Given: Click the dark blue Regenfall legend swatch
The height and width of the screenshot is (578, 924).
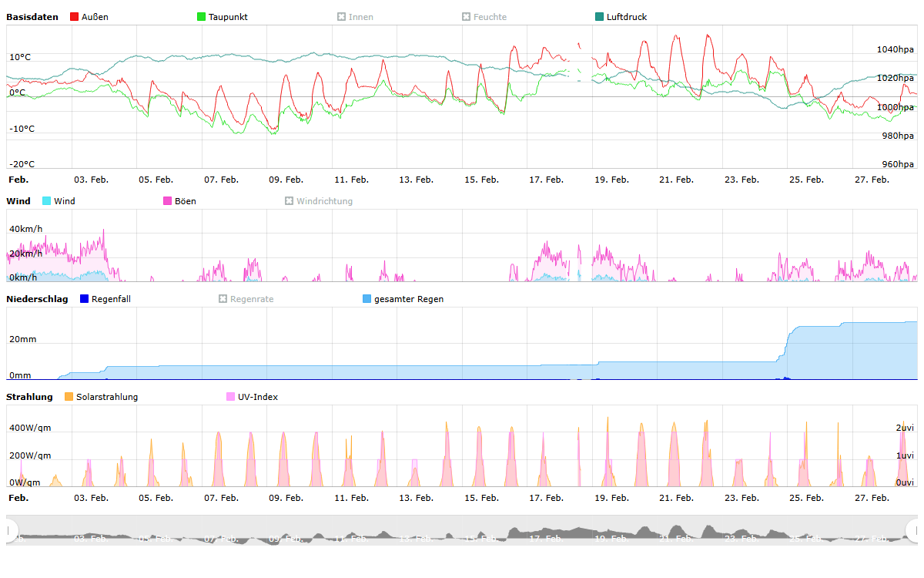Looking at the screenshot, I should pyautogui.click(x=85, y=299).
